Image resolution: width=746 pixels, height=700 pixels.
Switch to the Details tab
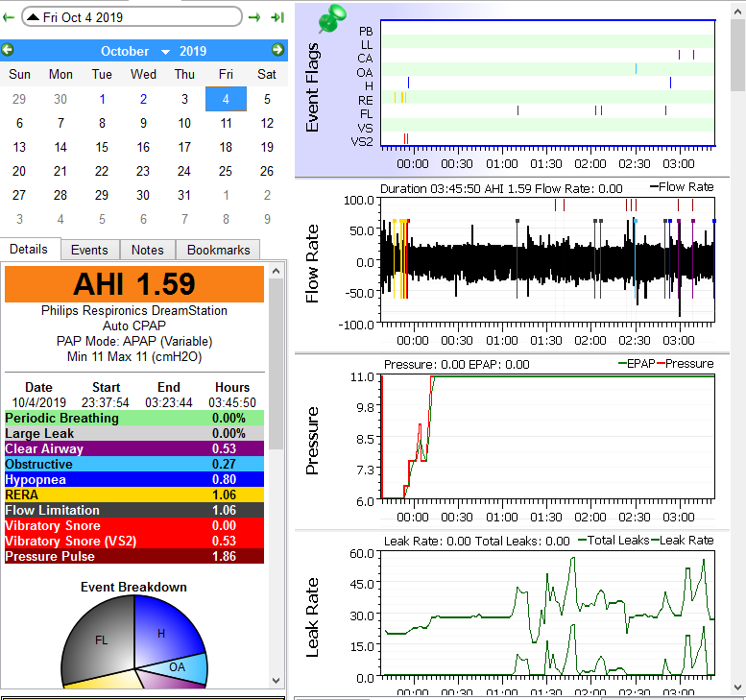point(29,249)
